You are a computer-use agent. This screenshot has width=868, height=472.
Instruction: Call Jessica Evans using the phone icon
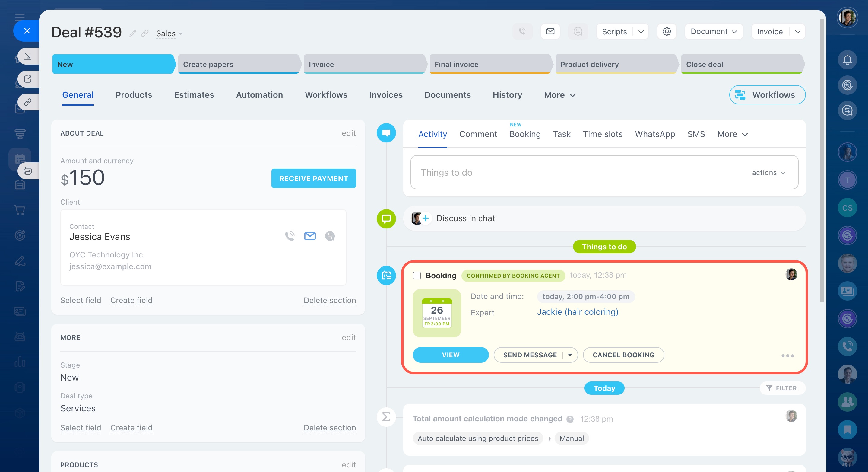[x=290, y=236]
